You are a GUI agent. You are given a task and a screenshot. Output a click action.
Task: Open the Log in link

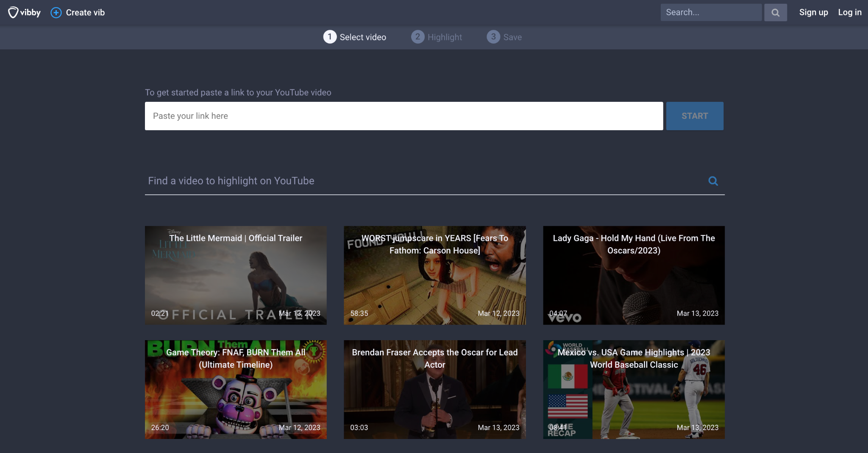point(850,12)
